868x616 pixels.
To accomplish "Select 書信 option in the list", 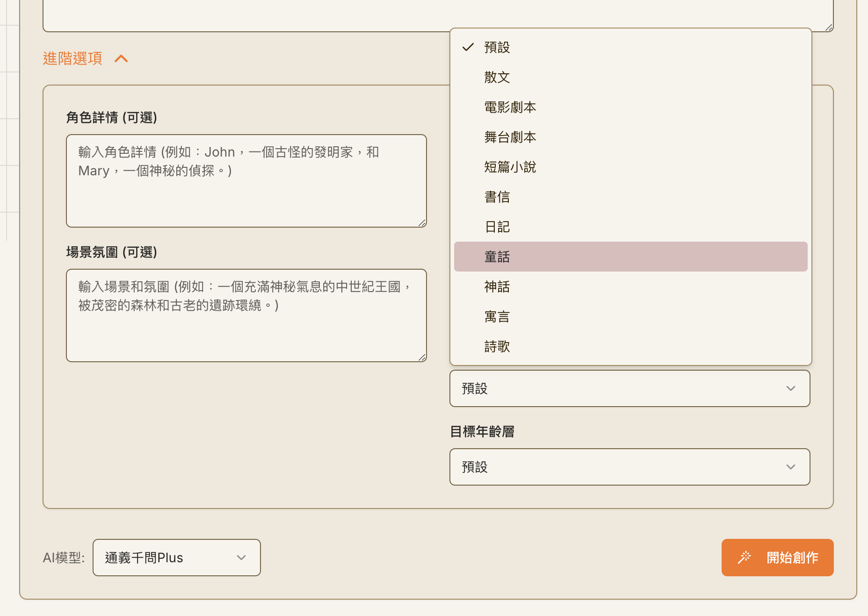I will click(x=630, y=197).
